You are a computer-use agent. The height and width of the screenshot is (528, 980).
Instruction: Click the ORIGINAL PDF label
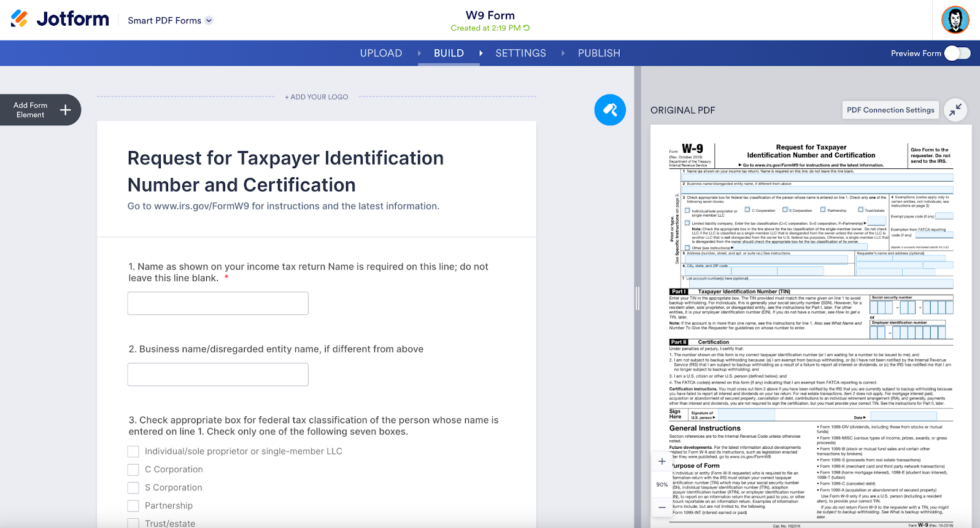coord(682,111)
